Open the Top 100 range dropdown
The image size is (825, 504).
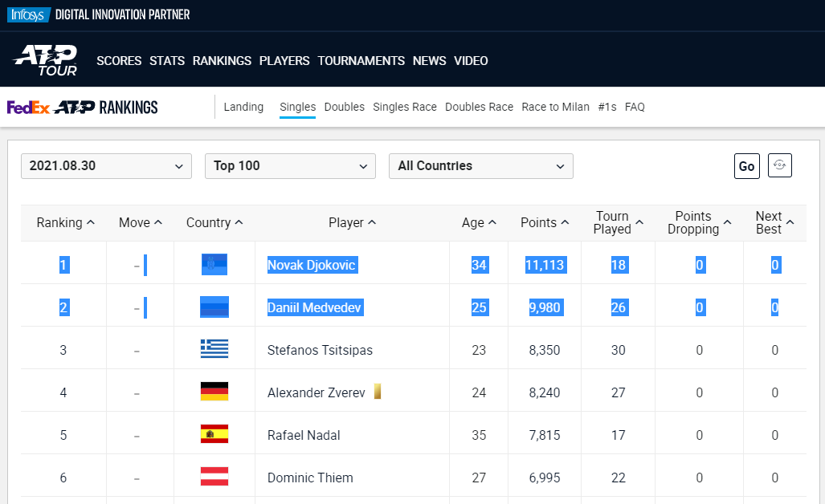tap(290, 166)
